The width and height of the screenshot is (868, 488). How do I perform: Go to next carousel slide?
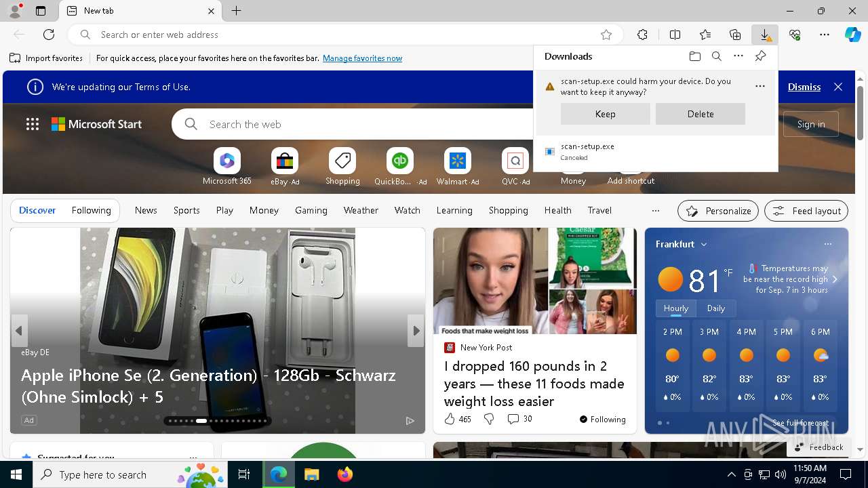tap(416, 331)
